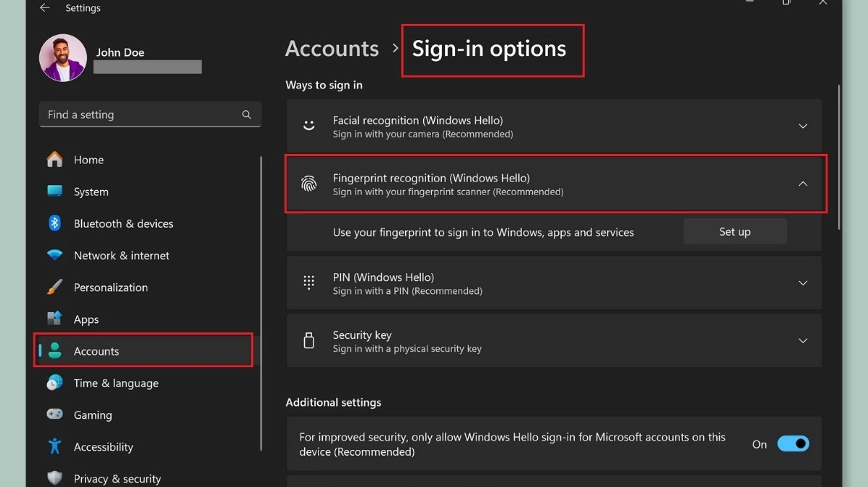Open Home from the sidebar
Viewport: 868px width, 487px height.
(89, 160)
